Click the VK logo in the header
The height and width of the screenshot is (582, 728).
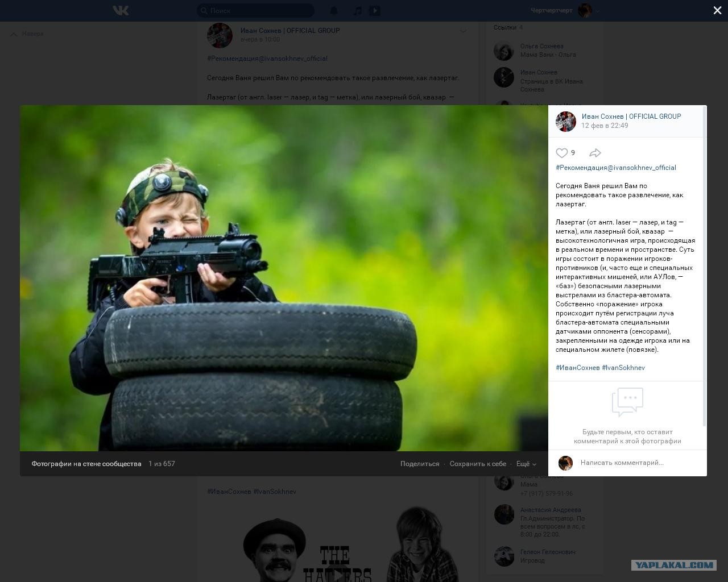pyautogui.click(x=121, y=10)
